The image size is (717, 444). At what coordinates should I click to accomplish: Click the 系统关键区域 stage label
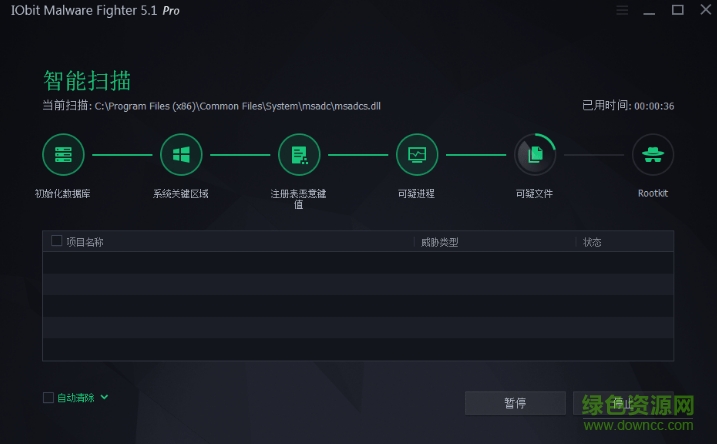click(181, 194)
